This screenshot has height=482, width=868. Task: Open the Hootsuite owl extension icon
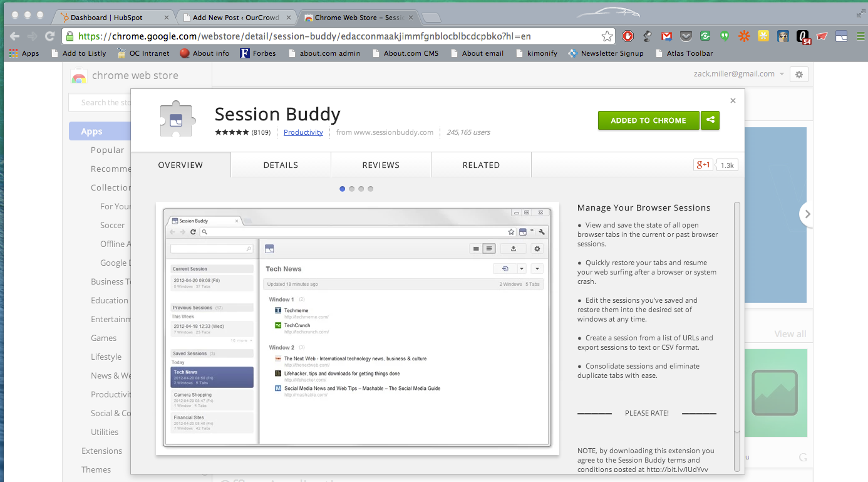click(783, 36)
